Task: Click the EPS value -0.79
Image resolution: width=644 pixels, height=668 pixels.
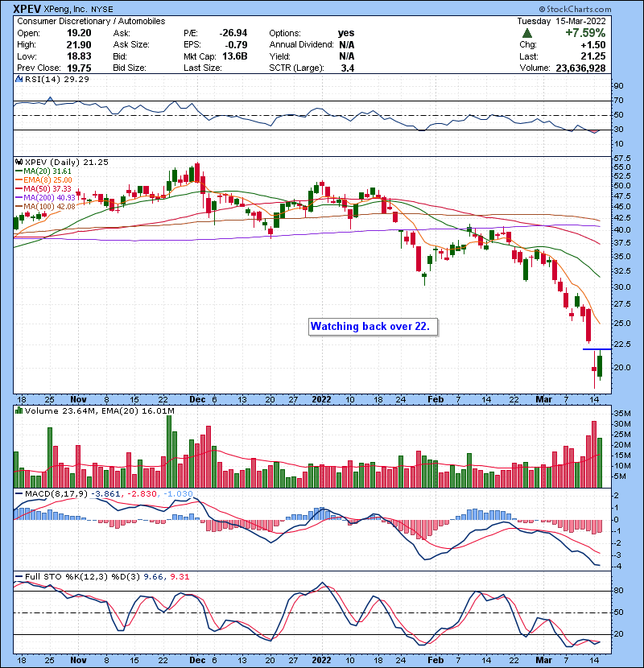Action: tap(237, 45)
